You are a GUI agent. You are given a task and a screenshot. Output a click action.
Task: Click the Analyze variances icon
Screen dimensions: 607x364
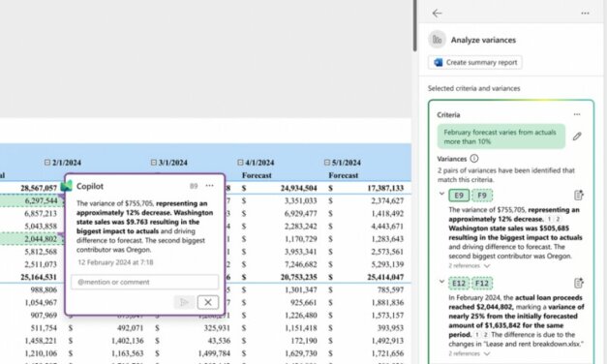point(437,40)
